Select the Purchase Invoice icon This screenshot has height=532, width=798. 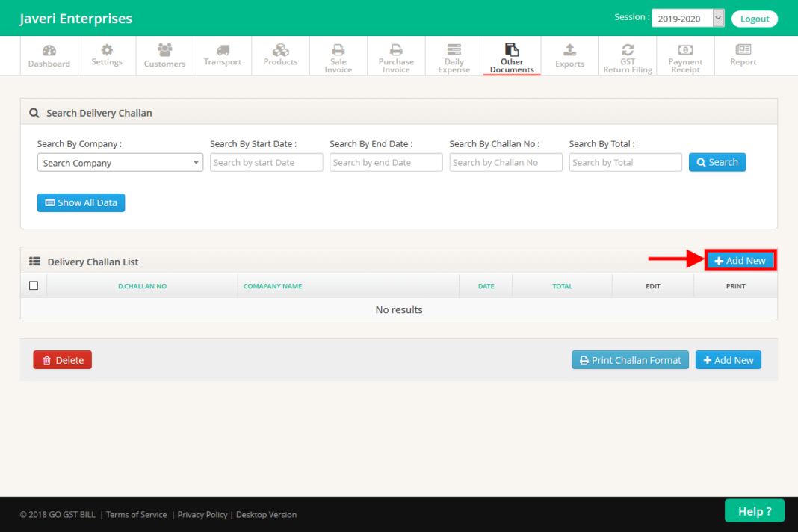[x=396, y=55]
